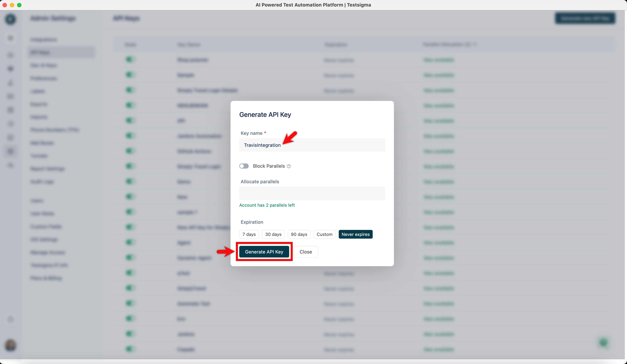Click the Block Parallels help icon
The image size is (627, 364).
(x=289, y=166)
